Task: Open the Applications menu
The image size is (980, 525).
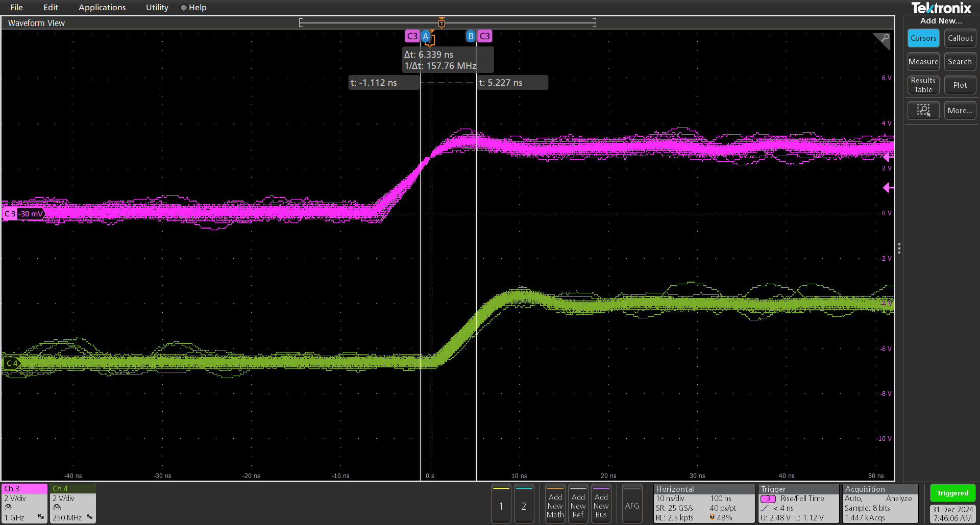Action: point(102,8)
